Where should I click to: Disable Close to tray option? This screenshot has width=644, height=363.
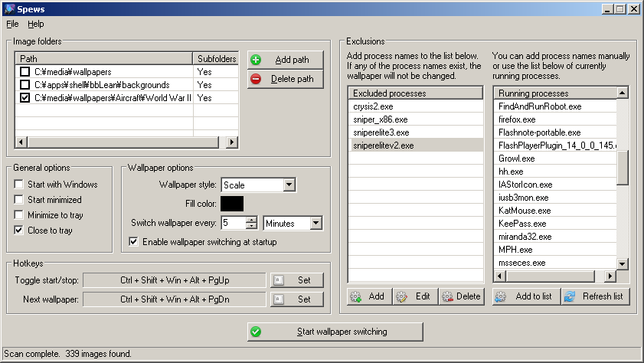coord(18,230)
